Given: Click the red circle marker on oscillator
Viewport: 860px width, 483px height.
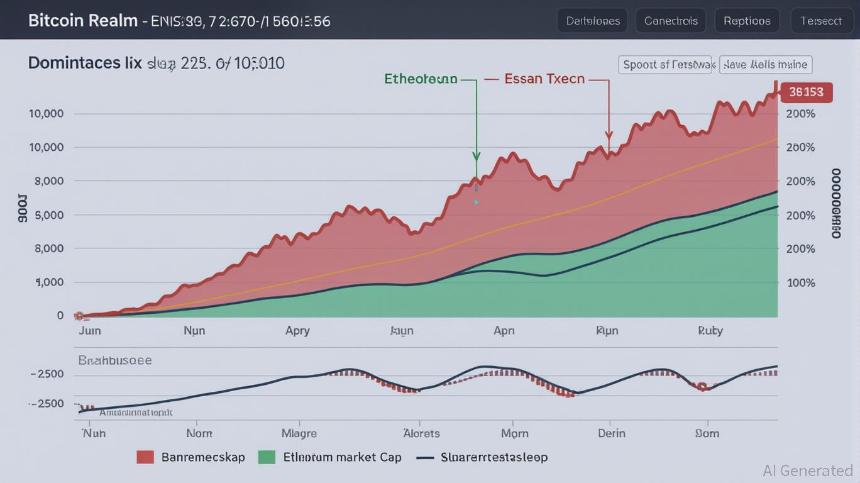Looking at the screenshot, I should [701, 386].
